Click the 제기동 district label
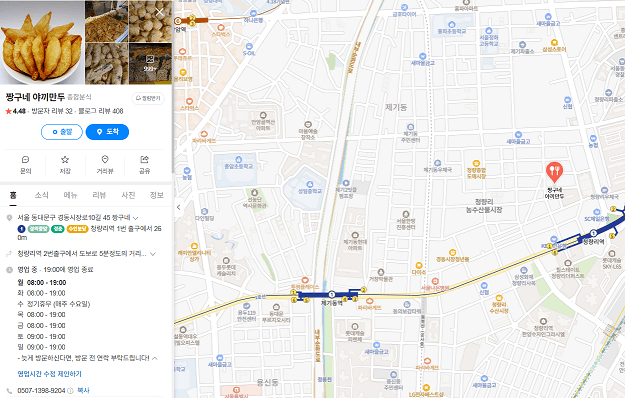Viewport: 625px width, 398px height. [396, 107]
